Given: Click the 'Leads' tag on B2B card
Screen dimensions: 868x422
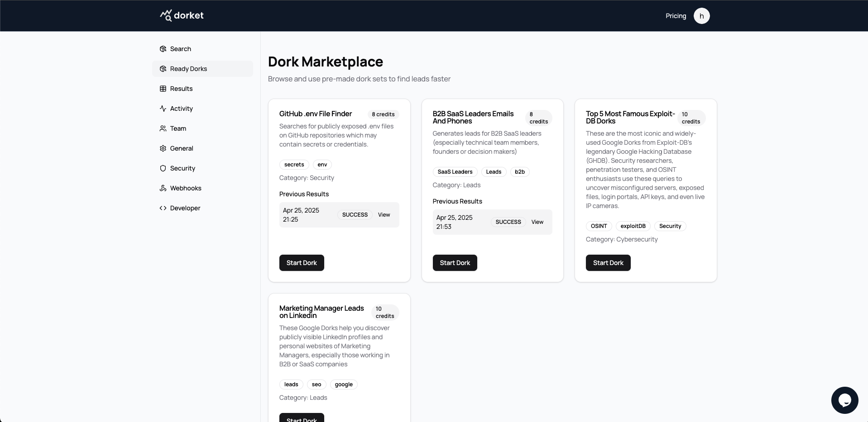Looking at the screenshot, I should tap(494, 172).
